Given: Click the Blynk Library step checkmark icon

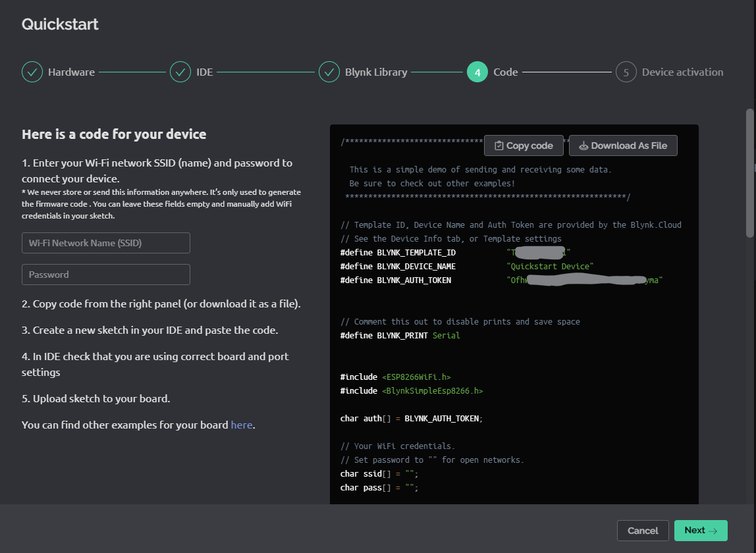Looking at the screenshot, I should point(329,72).
